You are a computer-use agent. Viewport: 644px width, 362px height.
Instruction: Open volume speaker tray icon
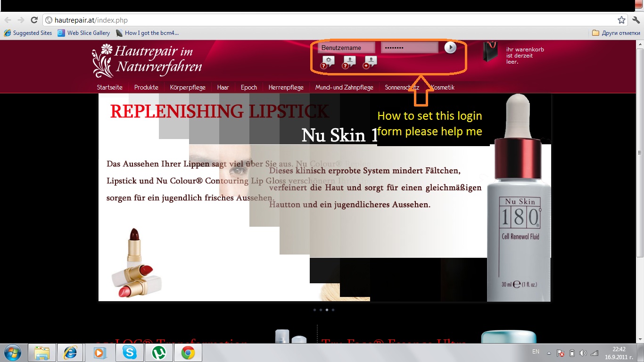tap(583, 353)
